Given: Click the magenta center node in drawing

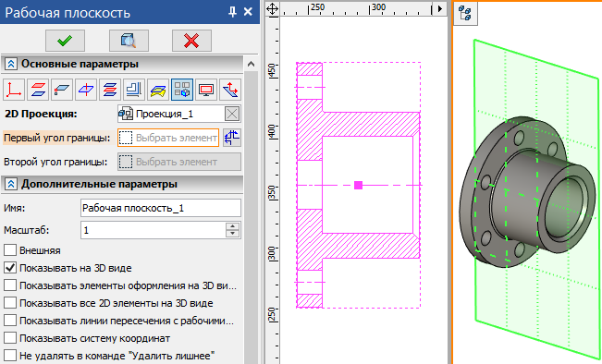Looking at the screenshot, I should 358,186.
